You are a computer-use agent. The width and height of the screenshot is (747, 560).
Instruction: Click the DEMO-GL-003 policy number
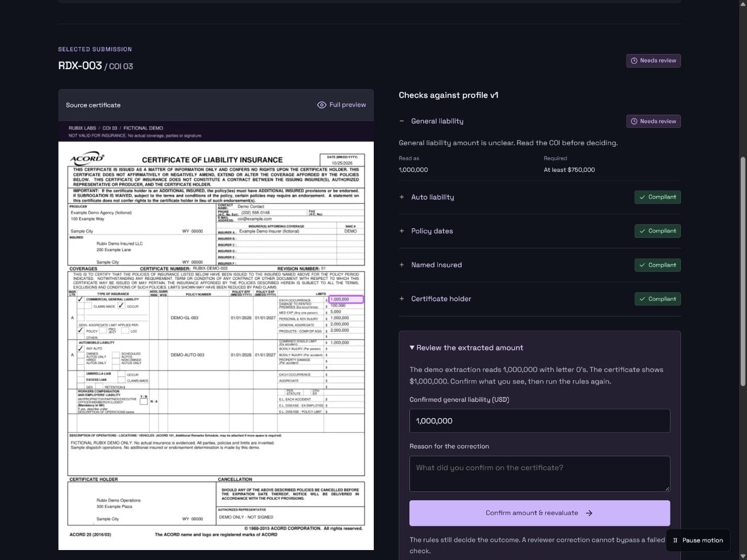(x=185, y=318)
